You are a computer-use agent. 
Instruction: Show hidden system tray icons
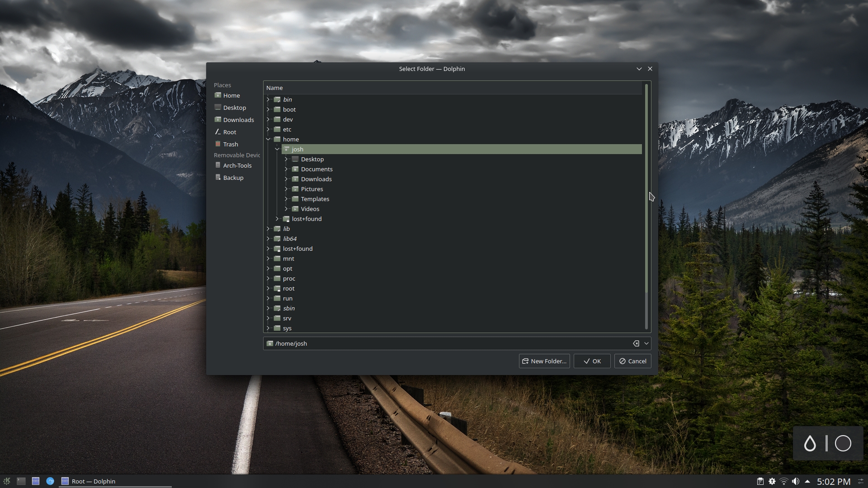(x=807, y=481)
